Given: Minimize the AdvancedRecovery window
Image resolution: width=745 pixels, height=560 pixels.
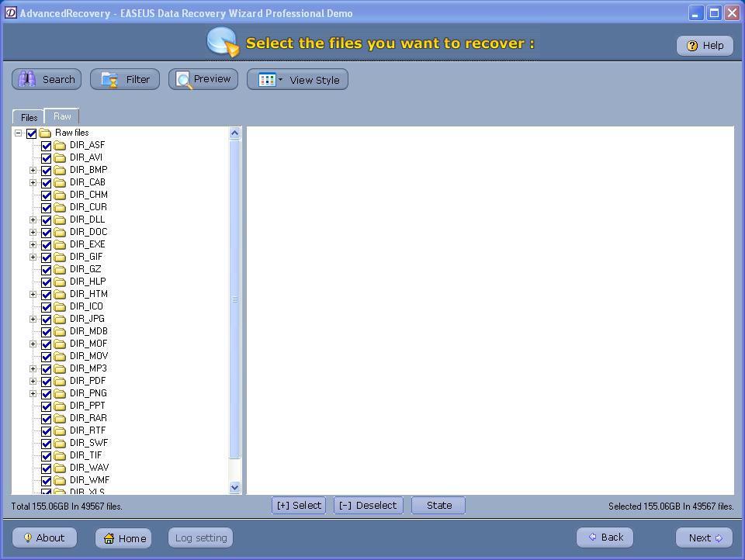Looking at the screenshot, I should 696,13.
